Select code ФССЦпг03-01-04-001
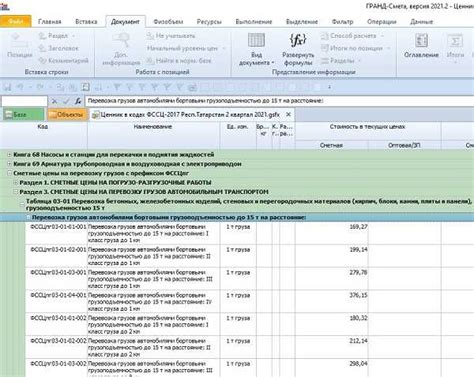This screenshot has width=474, height=377. tap(58, 295)
